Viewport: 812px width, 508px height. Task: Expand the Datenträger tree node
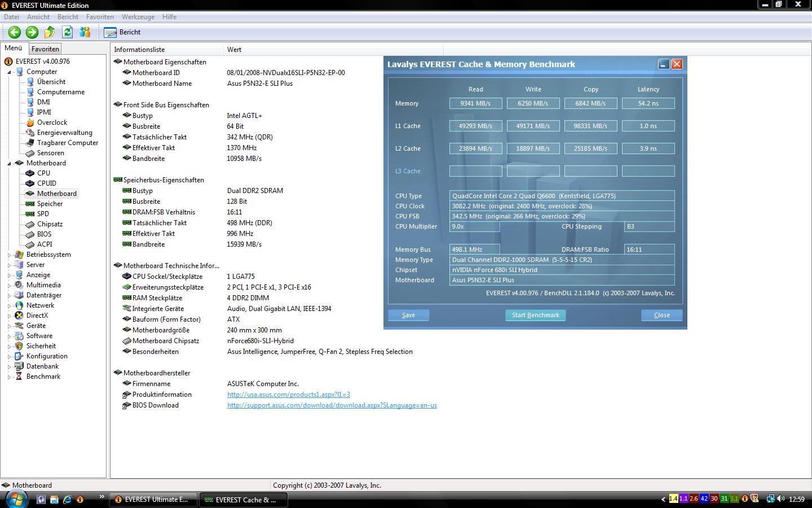9,296
